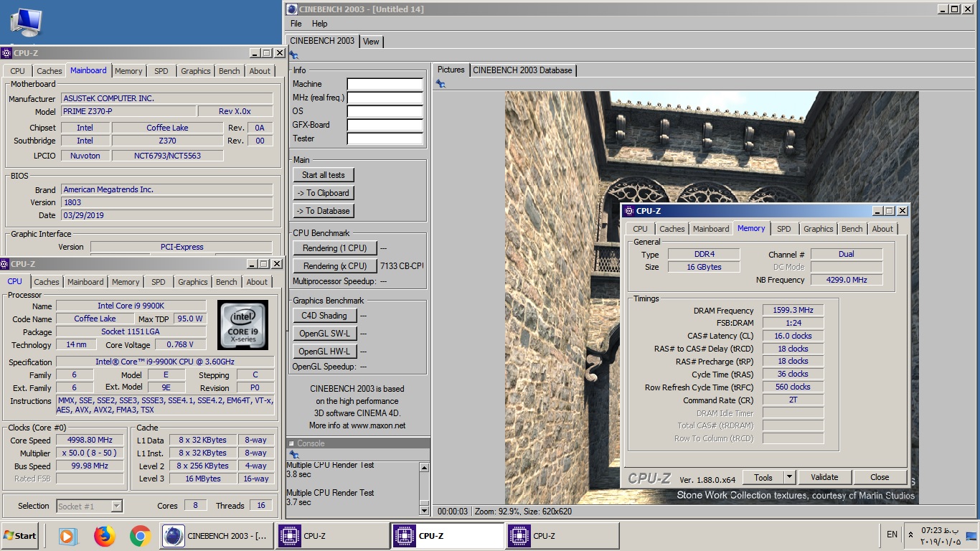Click the EN language indicator
This screenshot has height=551, width=980.
[892, 534]
